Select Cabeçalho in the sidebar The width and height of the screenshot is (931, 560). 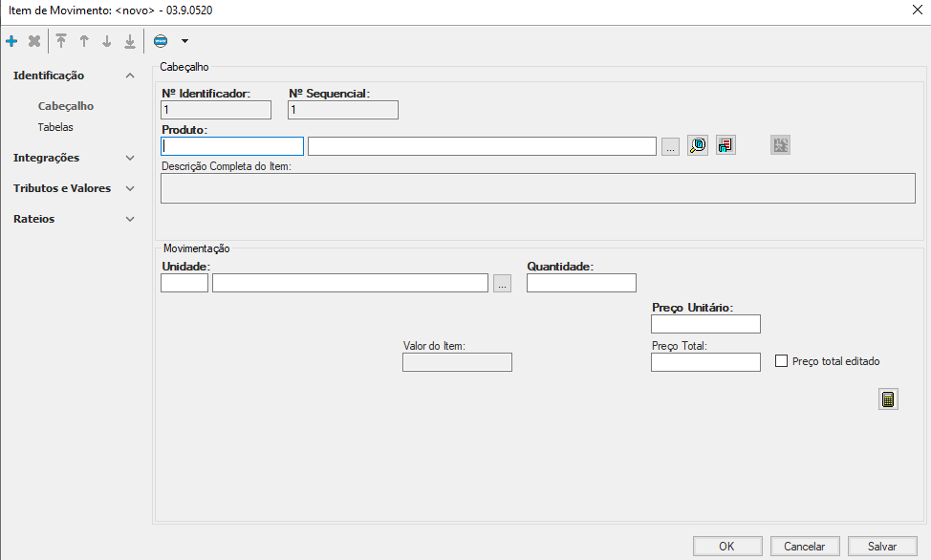66,106
